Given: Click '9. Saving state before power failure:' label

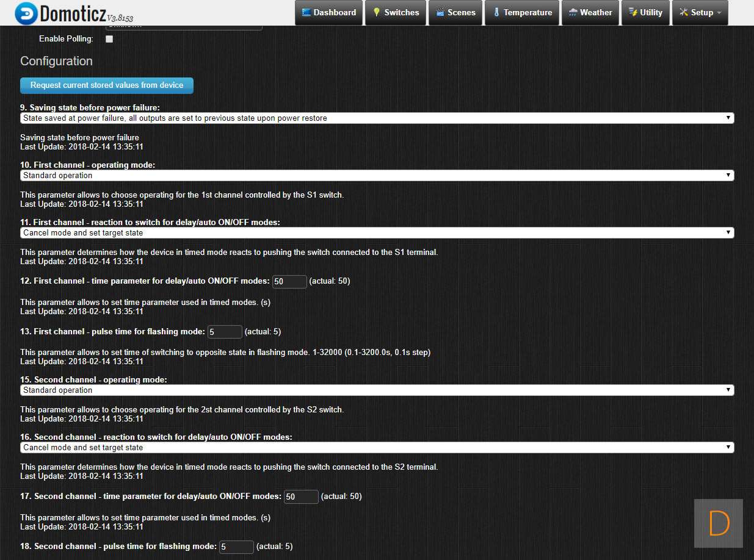Looking at the screenshot, I should [90, 108].
